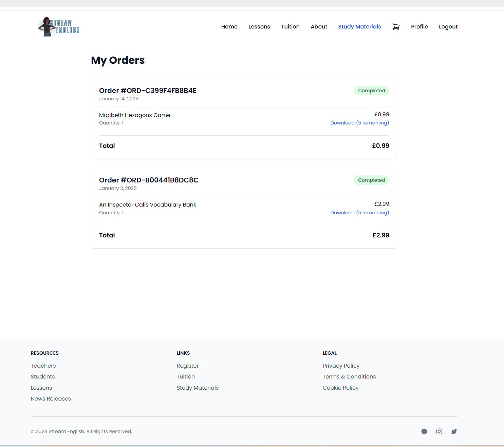
Task: Open the Twitter bird icon in footer
Action: pyautogui.click(x=454, y=431)
